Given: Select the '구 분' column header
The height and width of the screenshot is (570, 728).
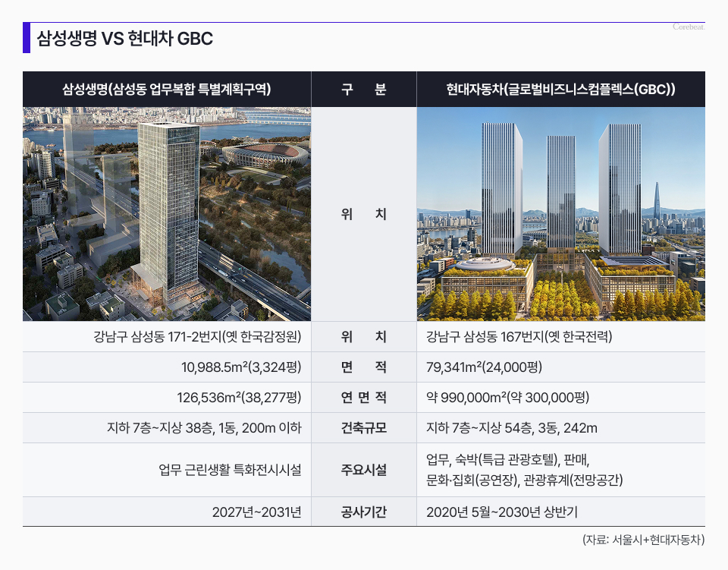Looking at the screenshot, I should pyautogui.click(x=364, y=90).
